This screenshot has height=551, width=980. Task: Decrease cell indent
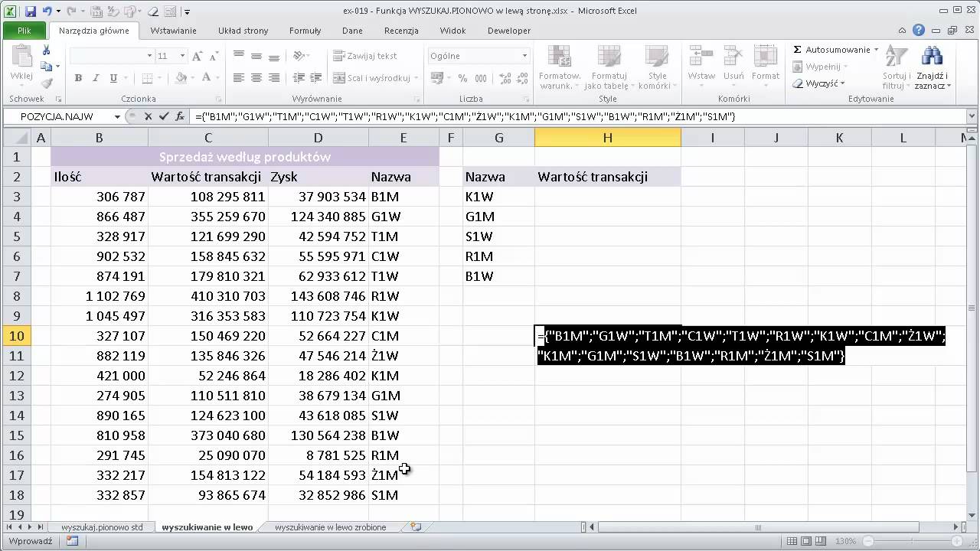point(299,78)
